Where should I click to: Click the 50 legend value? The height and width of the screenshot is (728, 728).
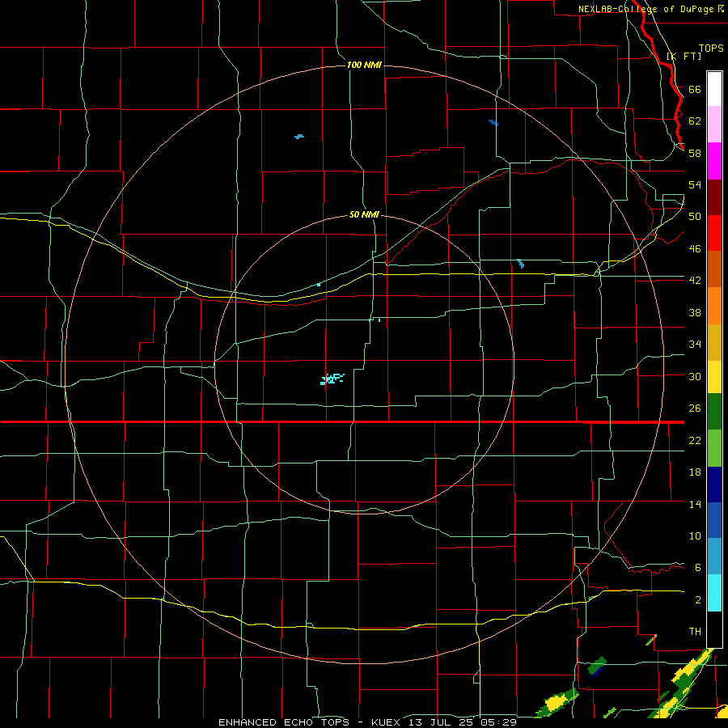point(695,217)
